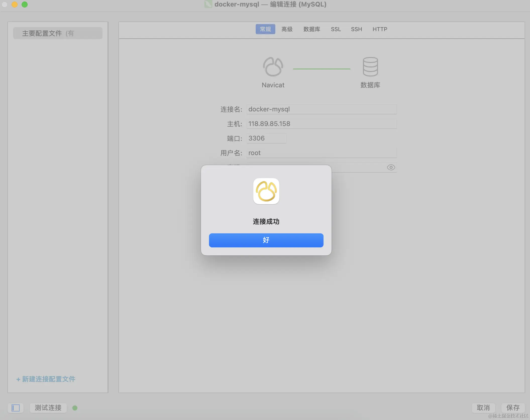Go to the SSH tab

356,29
